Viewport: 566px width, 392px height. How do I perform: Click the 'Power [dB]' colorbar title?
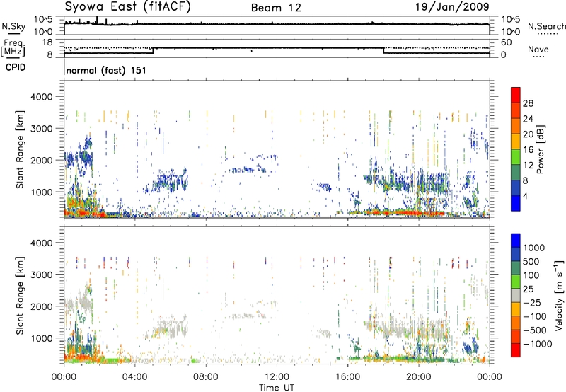coord(541,149)
